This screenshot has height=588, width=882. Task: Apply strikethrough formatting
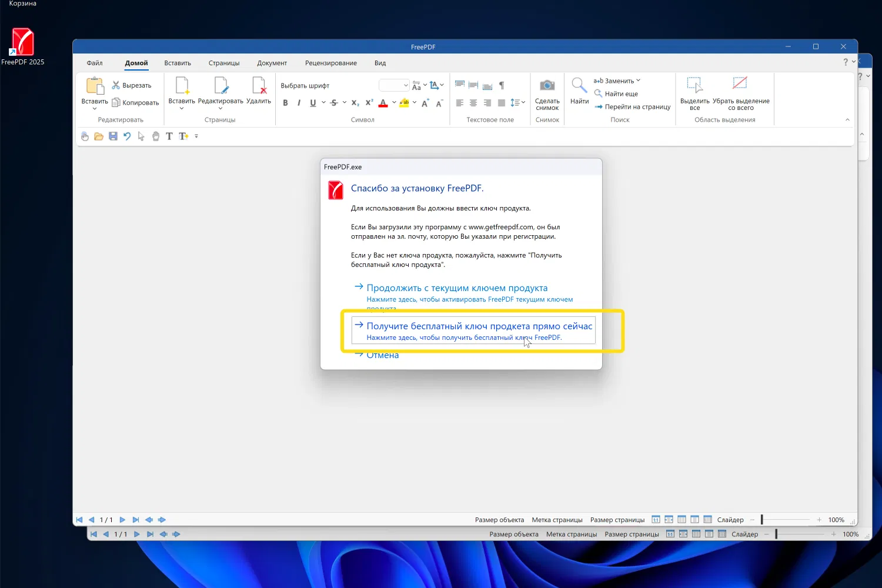coord(334,103)
